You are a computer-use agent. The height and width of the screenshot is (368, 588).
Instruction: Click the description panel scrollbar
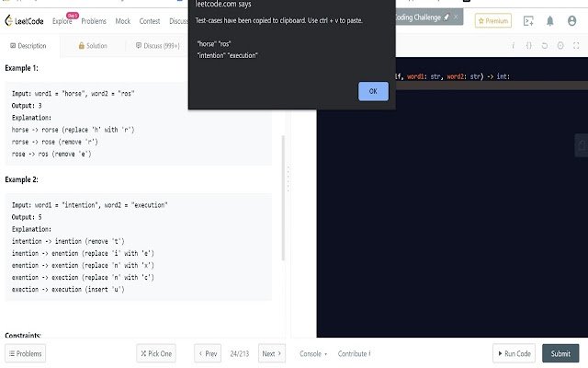pos(283,198)
